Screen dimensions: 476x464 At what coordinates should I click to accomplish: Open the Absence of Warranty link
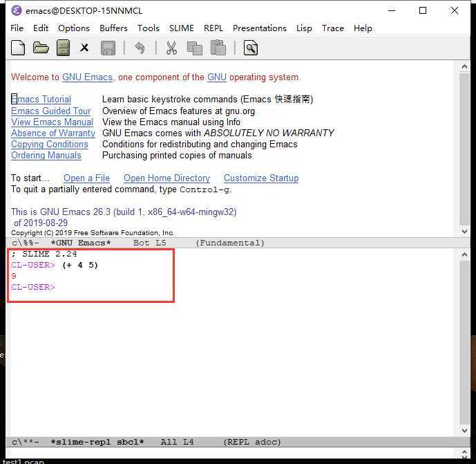pos(53,133)
